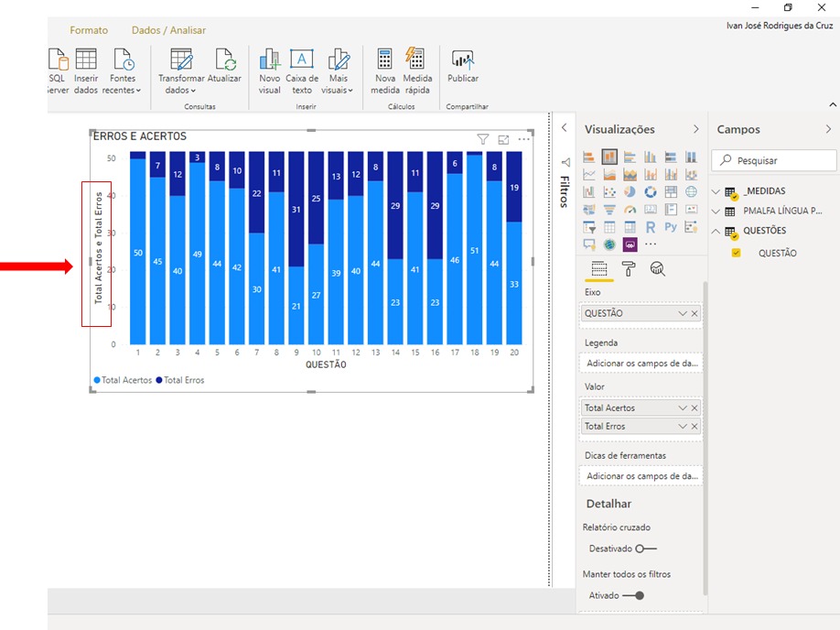Select the clustered column chart visual
This screenshot has width=840, height=630.
pos(651,157)
